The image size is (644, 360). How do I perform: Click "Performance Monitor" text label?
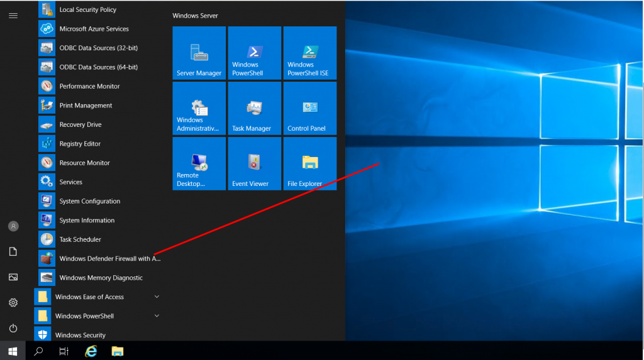coord(89,86)
